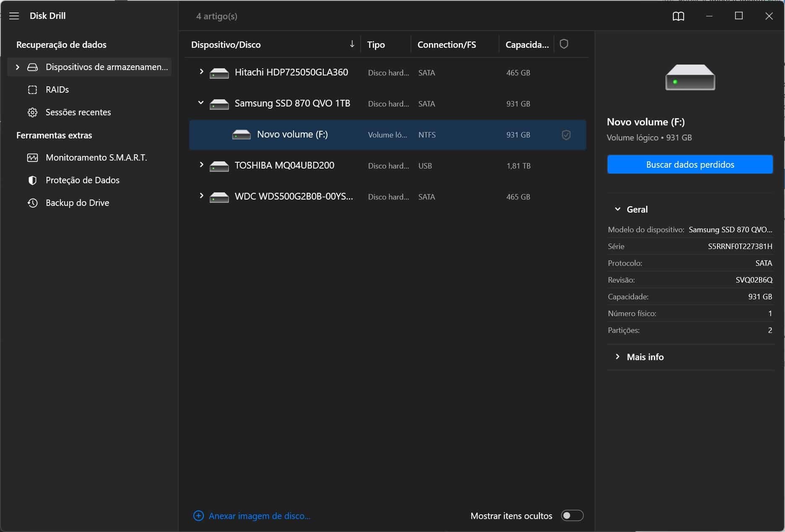Open Monitoramento S.M.A.R.T. tool
Image resolution: width=785 pixels, height=532 pixels.
[96, 158]
